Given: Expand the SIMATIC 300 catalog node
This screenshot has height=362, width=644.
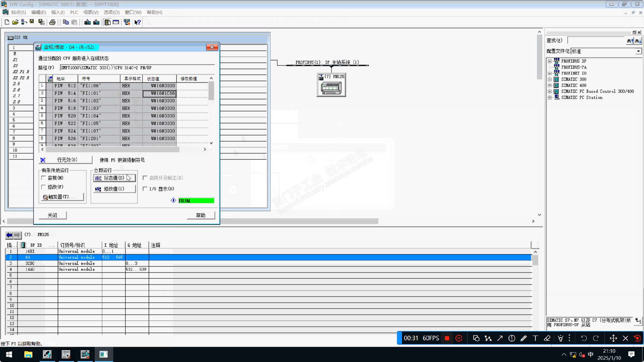Looking at the screenshot, I should click(x=550, y=79).
